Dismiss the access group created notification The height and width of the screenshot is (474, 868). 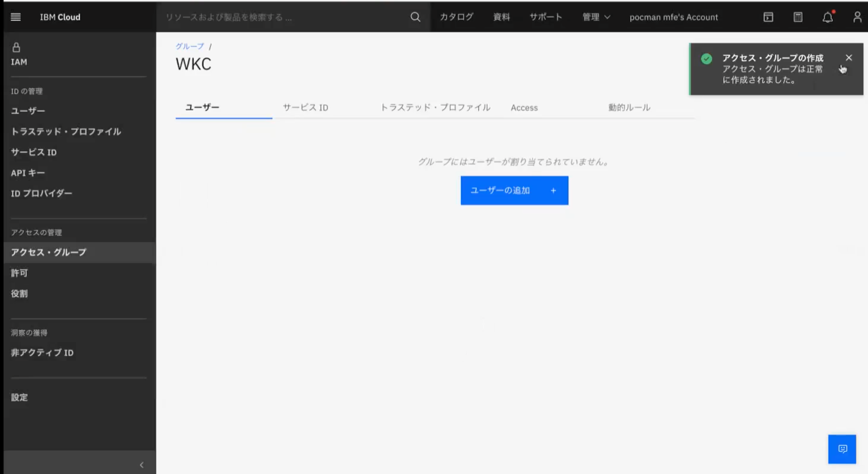(x=849, y=58)
